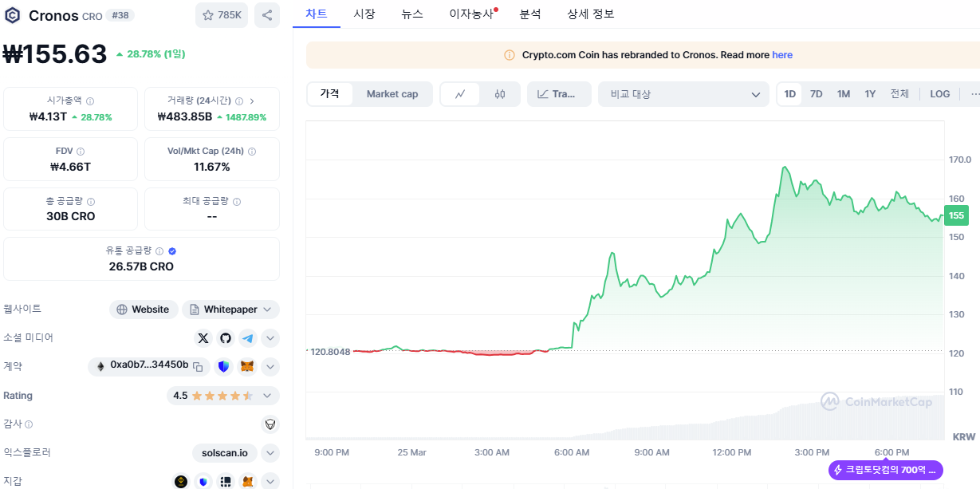Toggle LOG scale on chart
The width and height of the screenshot is (980, 489).
pyautogui.click(x=940, y=94)
